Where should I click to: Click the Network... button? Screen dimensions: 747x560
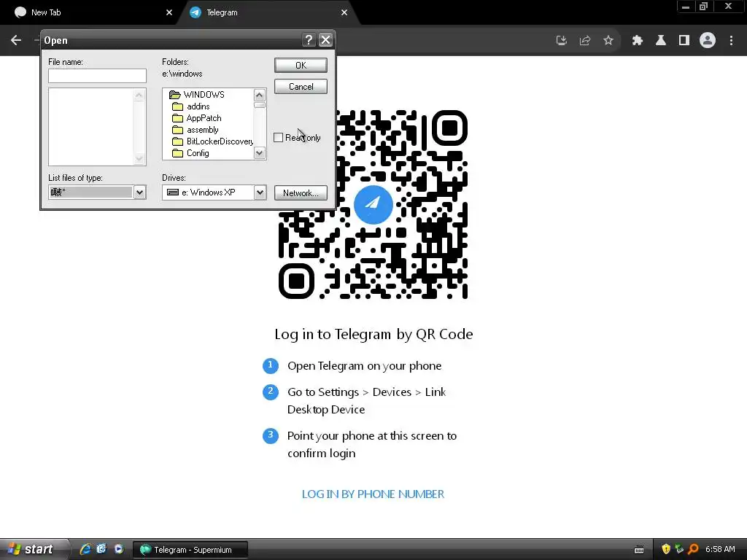pyautogui.click(x=301, y=192)
